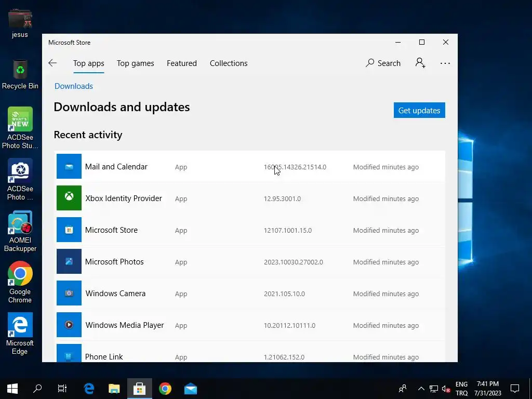Click the Microsoft Store taskbar icon
The height and width of the screenshot is (399, 532).
[x=139, y=389]
